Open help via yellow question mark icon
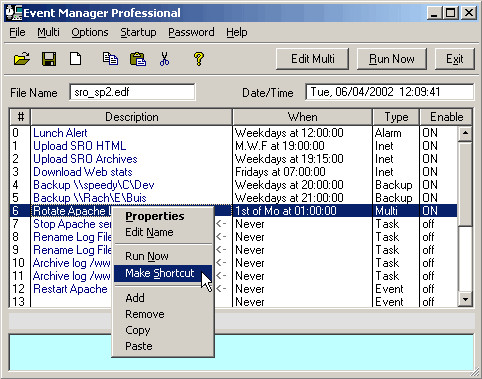The image size is (482, 379). 199,59
